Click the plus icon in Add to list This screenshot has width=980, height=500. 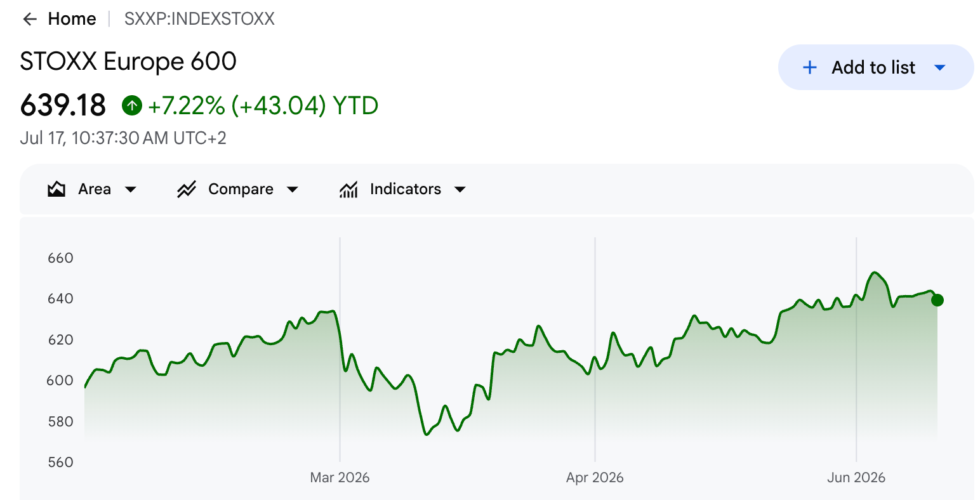810,67
